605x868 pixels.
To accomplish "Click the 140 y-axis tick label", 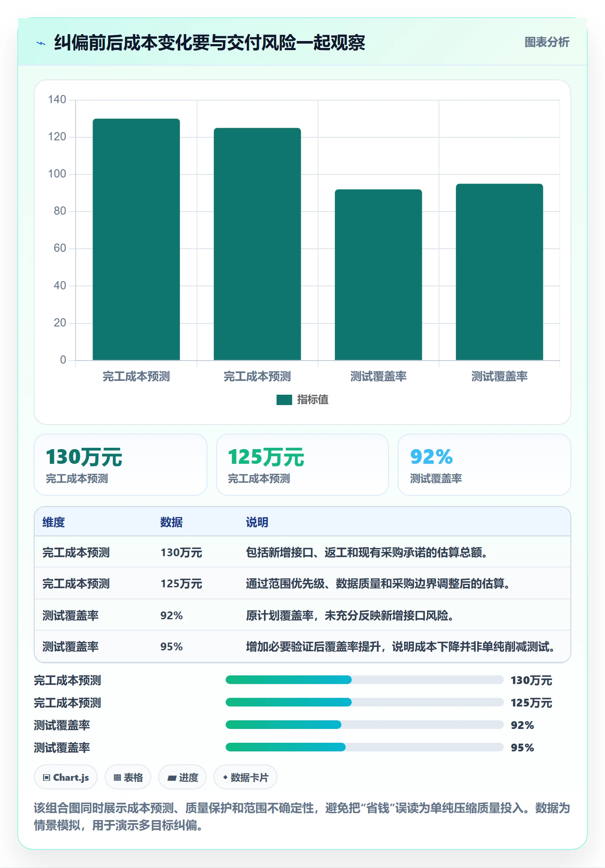I will [57, 99].
